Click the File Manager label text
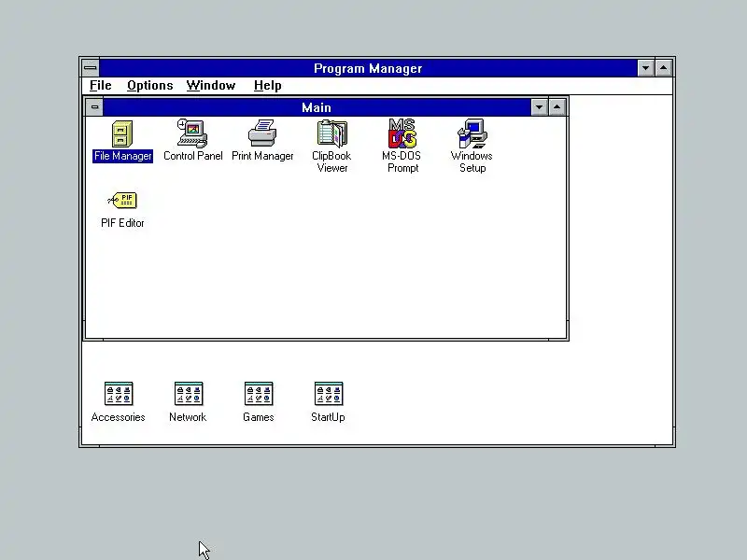This screenshot has width=747, height=560. pyautogui.click(x=123, y=156)
